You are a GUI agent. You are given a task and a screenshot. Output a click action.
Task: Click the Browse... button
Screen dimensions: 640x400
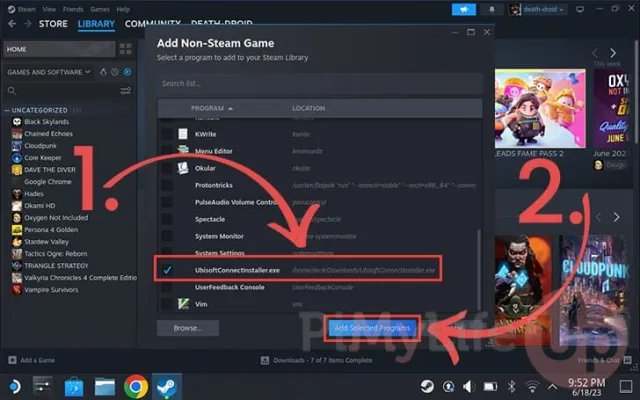tap(188, 328)
